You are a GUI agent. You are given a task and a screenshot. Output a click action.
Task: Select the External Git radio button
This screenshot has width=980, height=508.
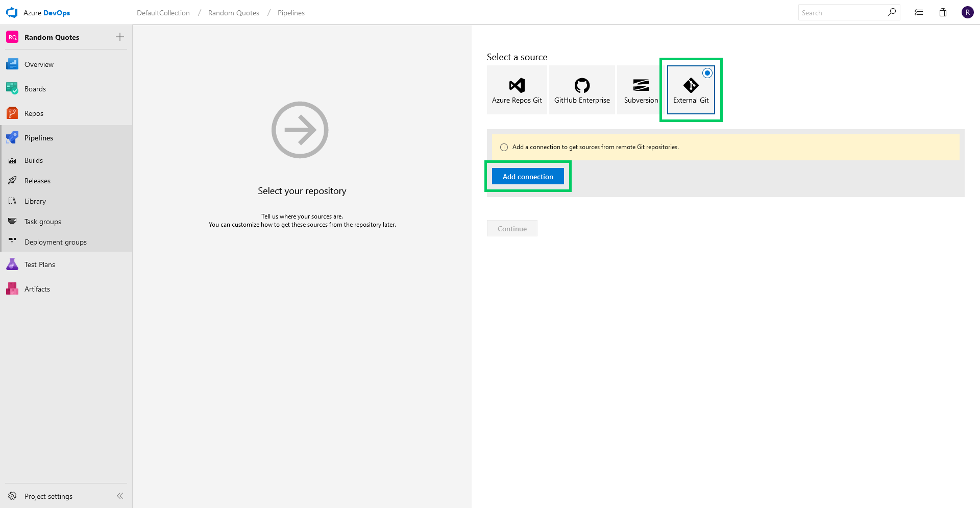tap(707, 73)
